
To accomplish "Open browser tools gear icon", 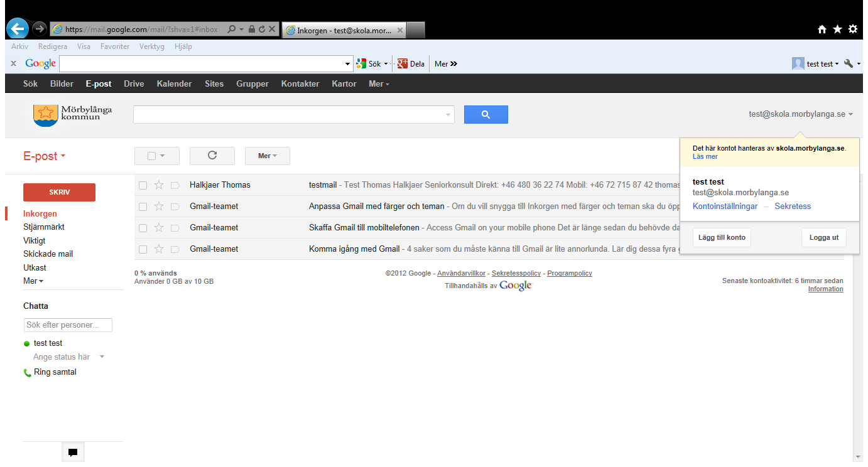I will [x=852, y=29].
